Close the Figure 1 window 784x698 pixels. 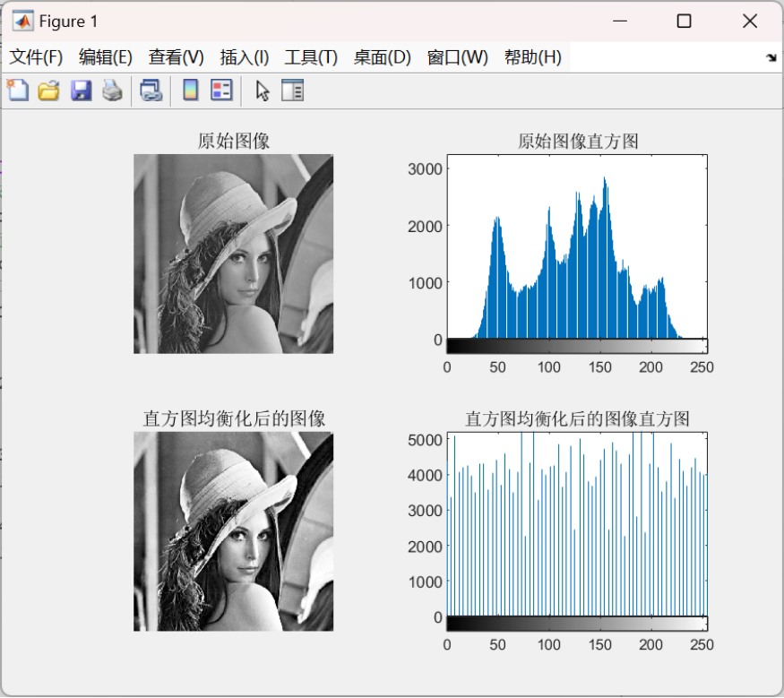tap(750, 21)
